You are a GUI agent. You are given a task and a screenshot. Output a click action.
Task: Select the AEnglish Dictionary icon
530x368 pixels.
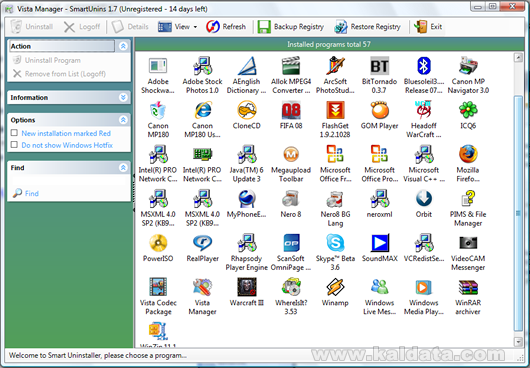point(247,66)
